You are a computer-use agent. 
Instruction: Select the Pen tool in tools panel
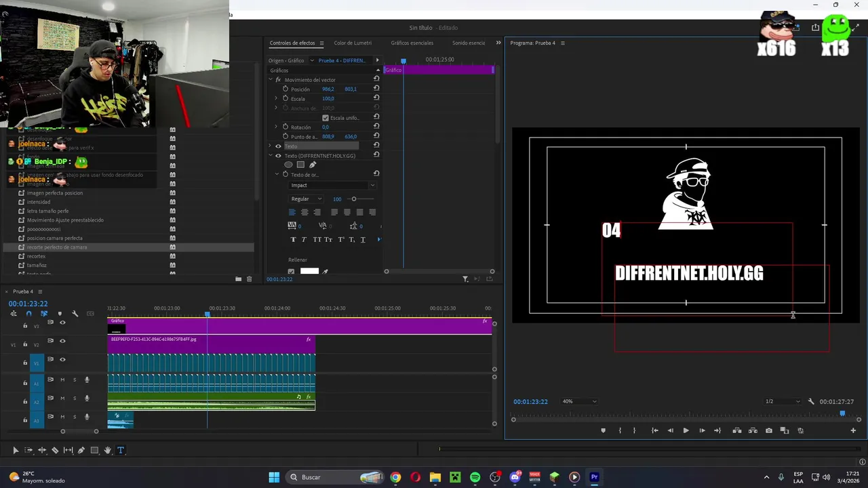81,450
